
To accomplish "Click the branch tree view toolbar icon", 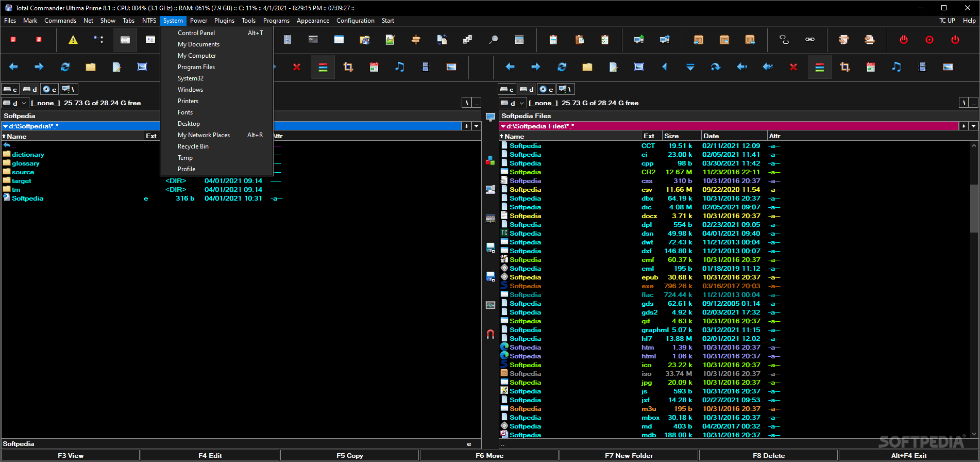I will point(99,40).
